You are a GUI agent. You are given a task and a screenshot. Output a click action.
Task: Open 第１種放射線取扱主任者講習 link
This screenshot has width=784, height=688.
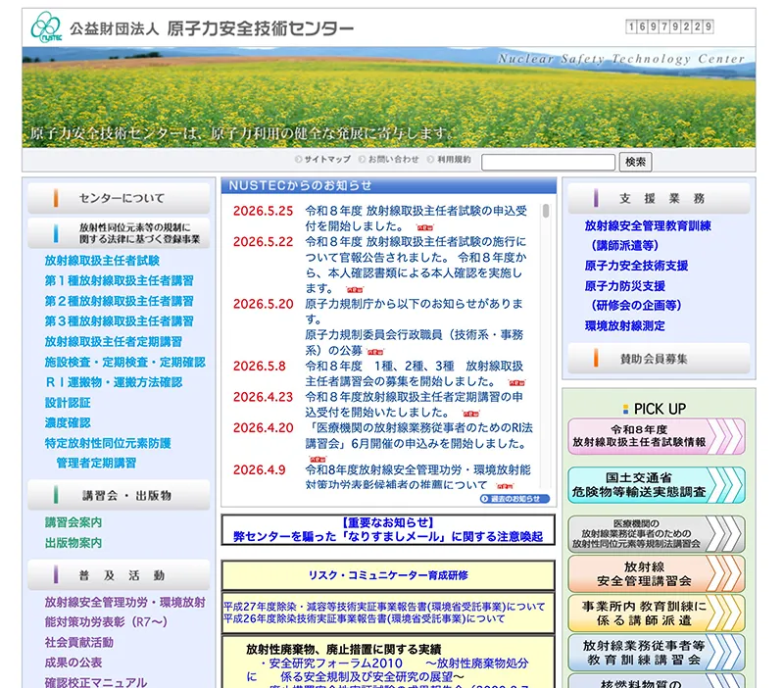(119, 281)
